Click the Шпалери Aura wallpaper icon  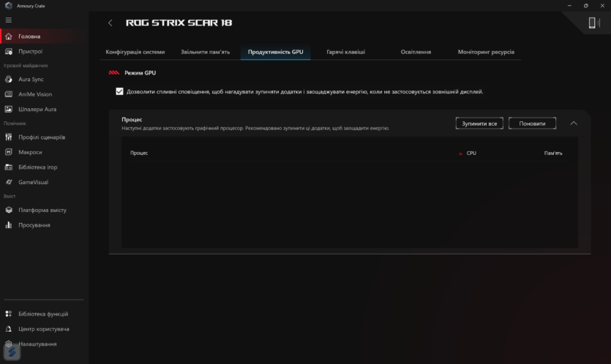tap(9, 110)
